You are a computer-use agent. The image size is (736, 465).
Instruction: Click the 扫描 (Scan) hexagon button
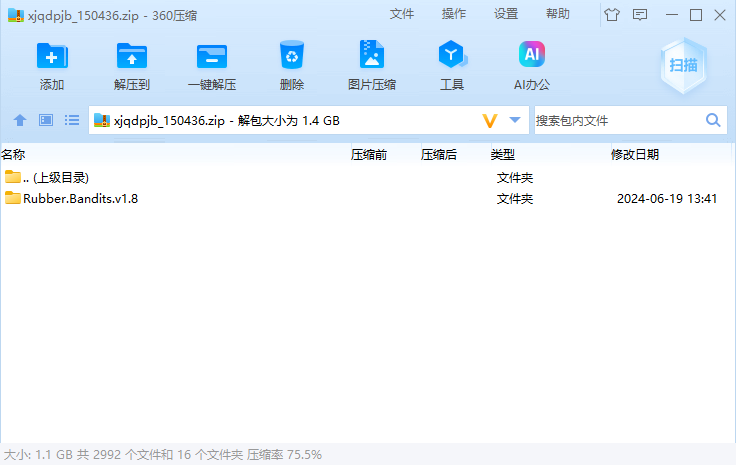click(x=683, y=65)
